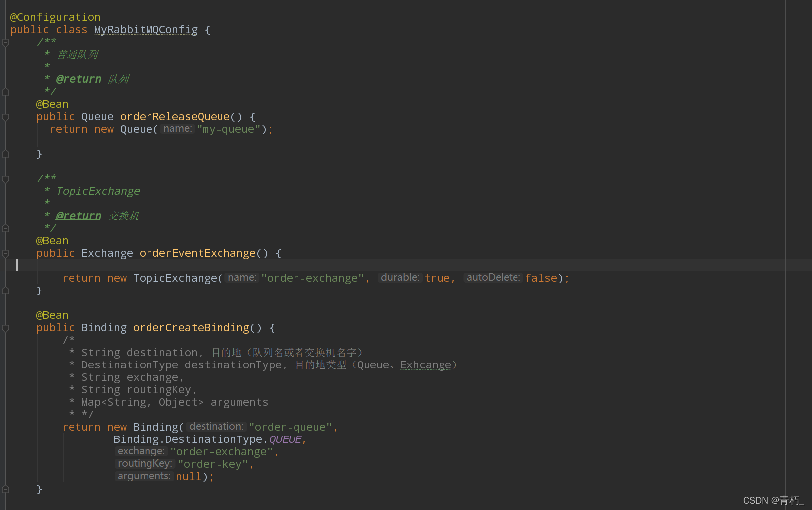Viewport: 812px width, 510px height.
Task: Select "order-exchange" string in Binding call
Action: [x=221, y=452]
